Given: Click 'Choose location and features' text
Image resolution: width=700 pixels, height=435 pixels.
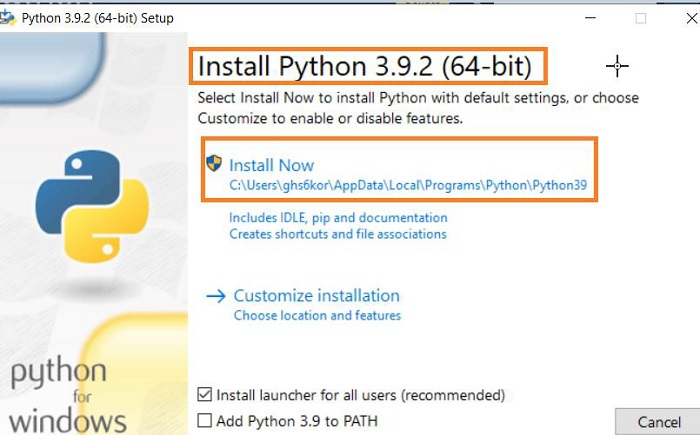Looking at the screenshot, I should coord(317,315).
